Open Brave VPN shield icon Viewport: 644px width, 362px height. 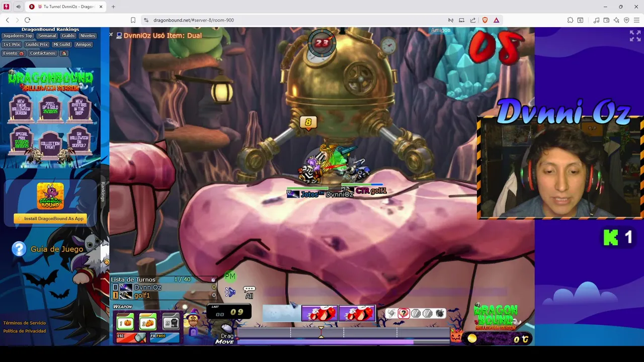(x=626, y=20)
